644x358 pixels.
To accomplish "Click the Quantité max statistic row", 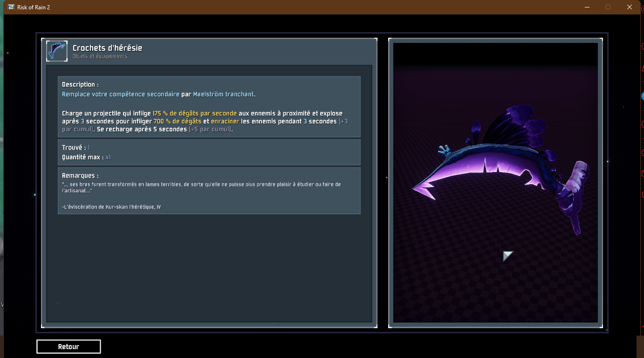I will pos(86,157).
